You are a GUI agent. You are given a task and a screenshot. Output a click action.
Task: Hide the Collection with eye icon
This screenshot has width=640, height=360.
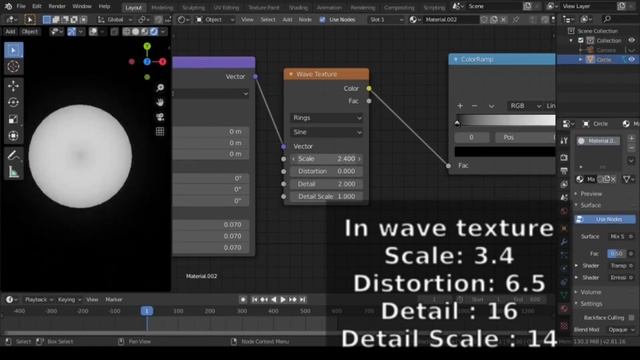pos(631,40)
